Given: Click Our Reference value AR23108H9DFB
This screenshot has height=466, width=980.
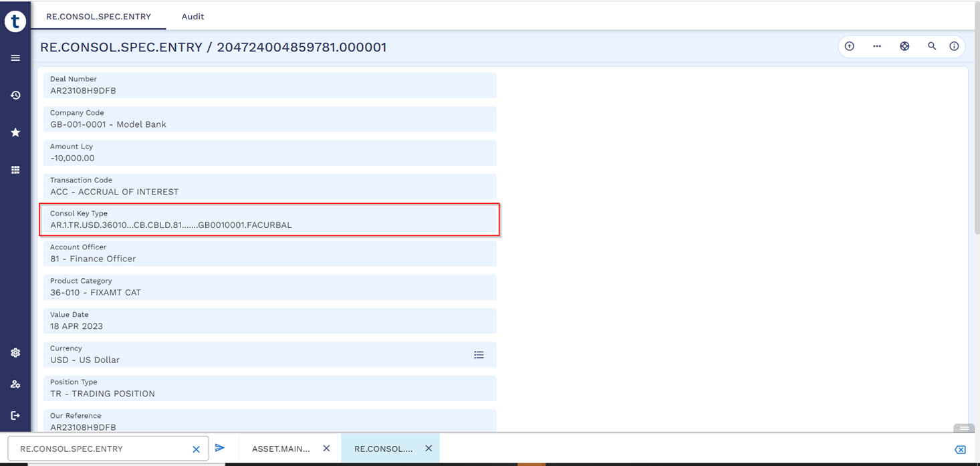Looking at the screenshot, I should click(x=83, y=427).
